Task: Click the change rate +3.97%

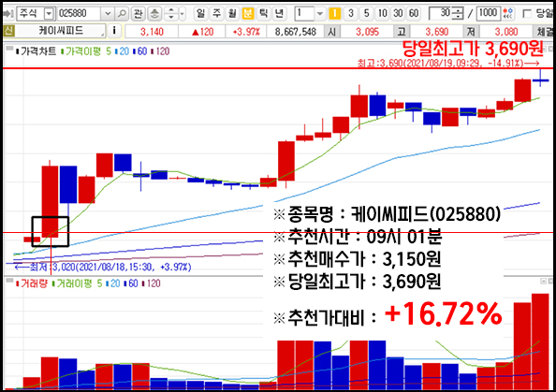Action: [x=246, y=32]
